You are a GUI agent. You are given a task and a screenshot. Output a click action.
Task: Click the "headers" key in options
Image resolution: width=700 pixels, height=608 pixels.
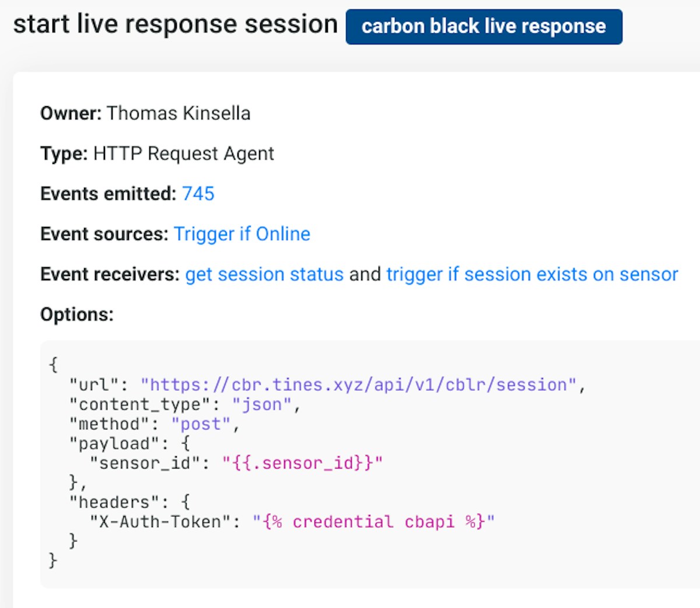[x=114, y=502]
